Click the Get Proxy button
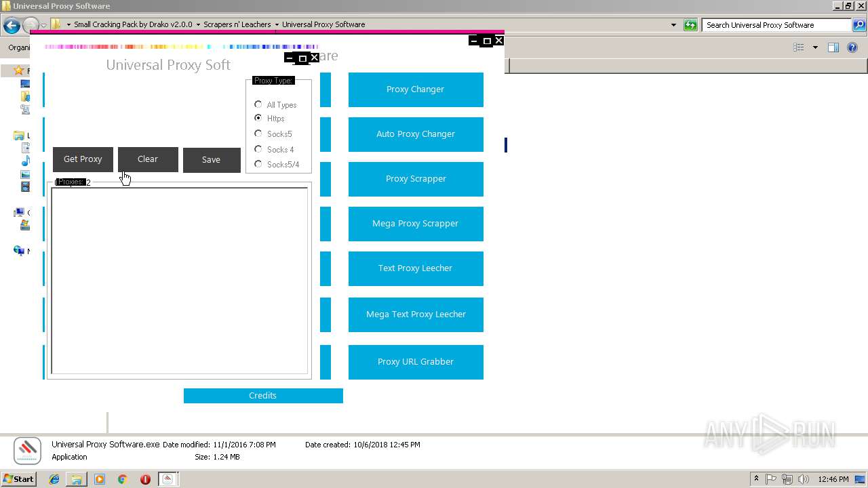 (x=83, y=159)
